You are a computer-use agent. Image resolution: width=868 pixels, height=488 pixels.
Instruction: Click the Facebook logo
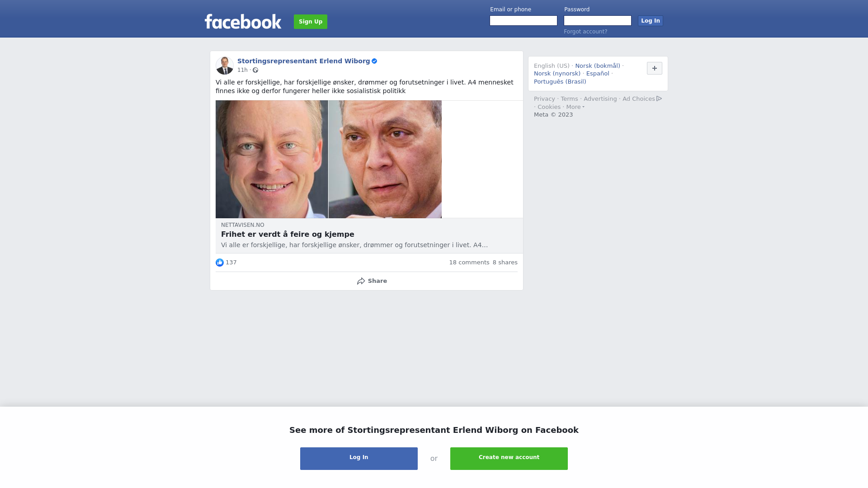point(243,21)
